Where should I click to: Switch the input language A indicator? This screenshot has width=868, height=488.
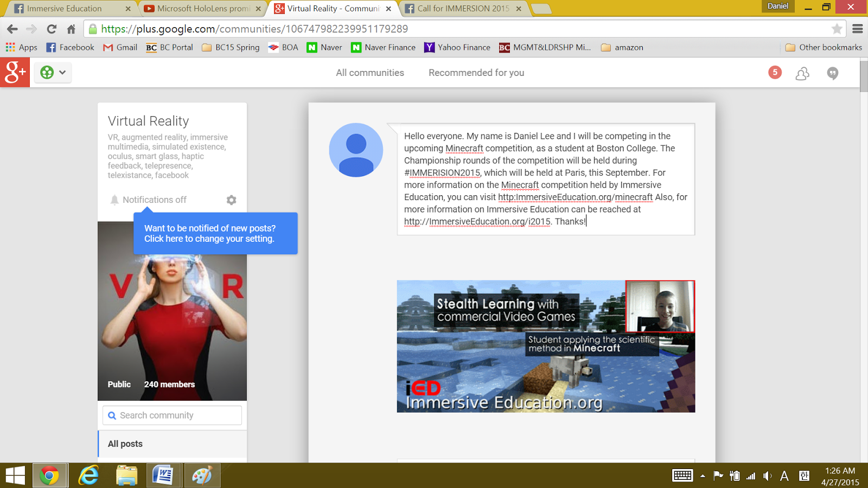(x=784, y=476)
